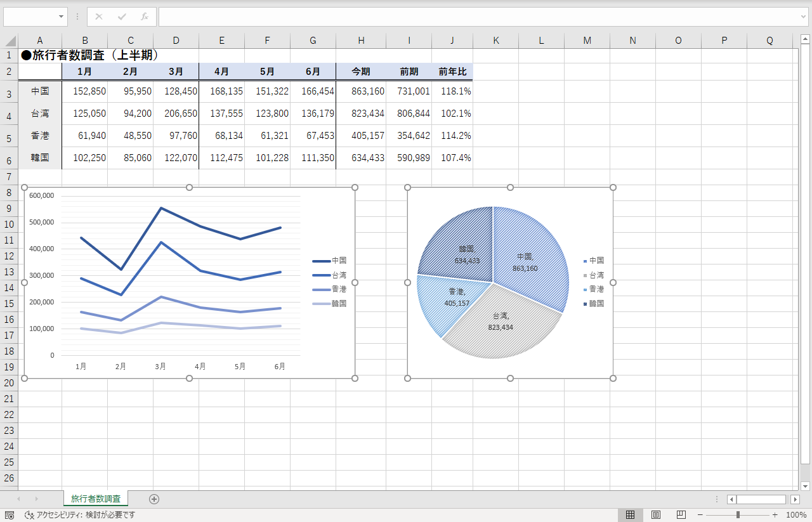Click the horizontal scrollbar left arrow
Screen dimensions: 812x522
pyautogui.click(x=731, y=499)
